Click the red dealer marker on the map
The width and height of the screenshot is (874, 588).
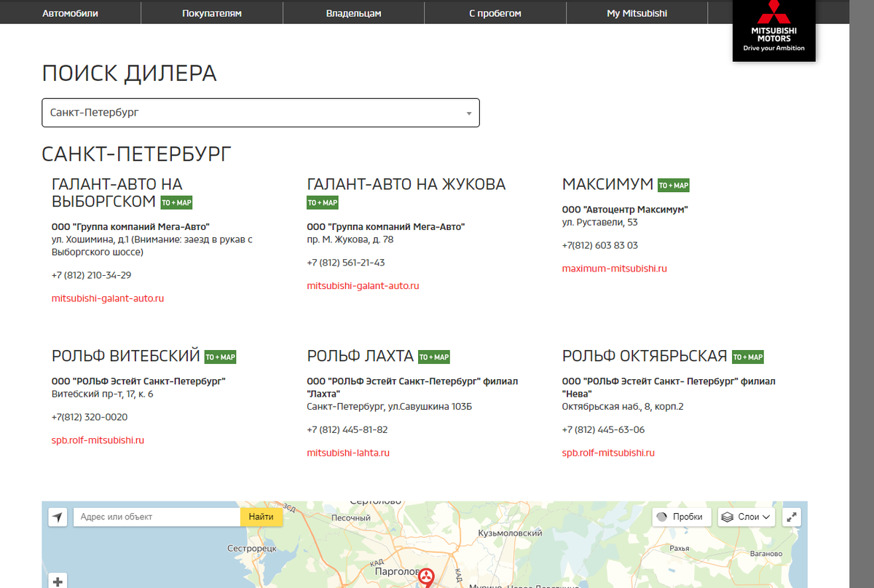[425, 577]
